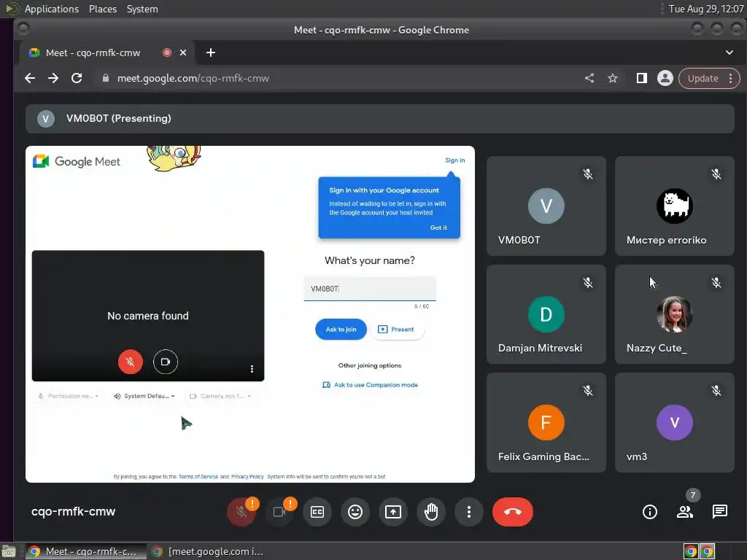Click the clock Tue Aug 29, 12:07
The height and width of the screenshot is (560, 747).
point(706,9)
